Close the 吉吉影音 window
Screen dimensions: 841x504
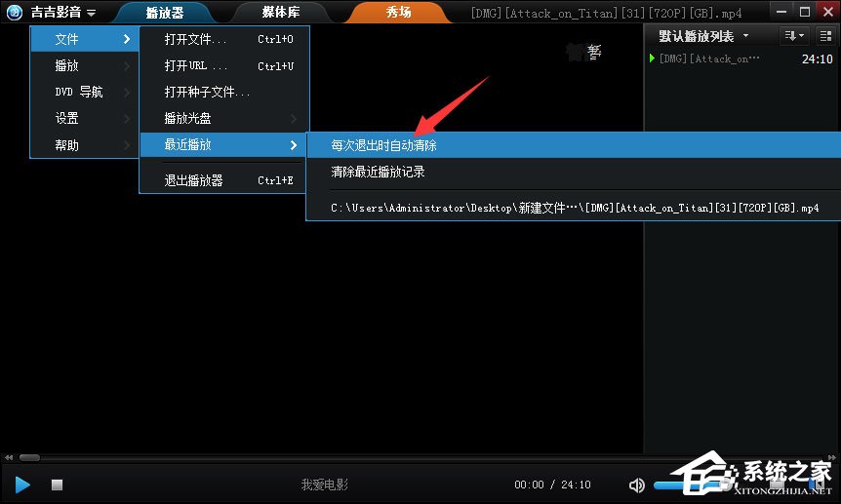(x=828, y=12)
